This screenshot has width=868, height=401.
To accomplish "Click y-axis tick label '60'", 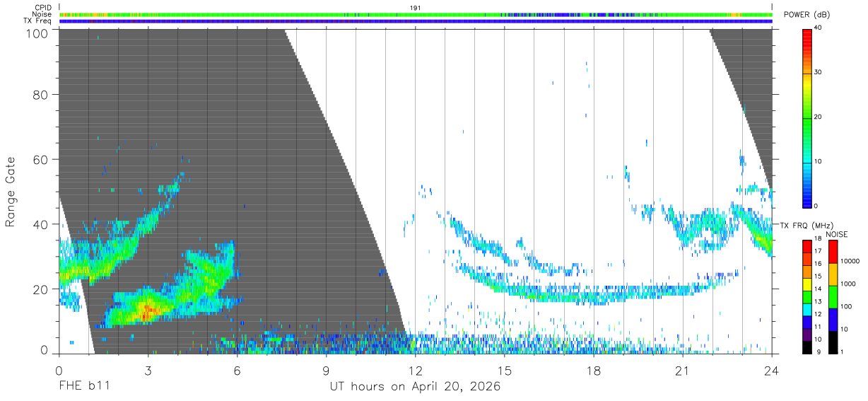I will (41, 160).
